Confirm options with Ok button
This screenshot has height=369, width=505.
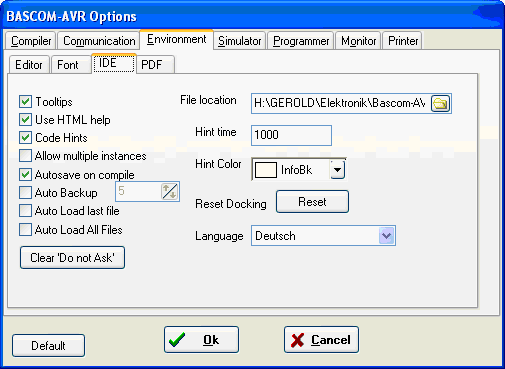(201, 340)
